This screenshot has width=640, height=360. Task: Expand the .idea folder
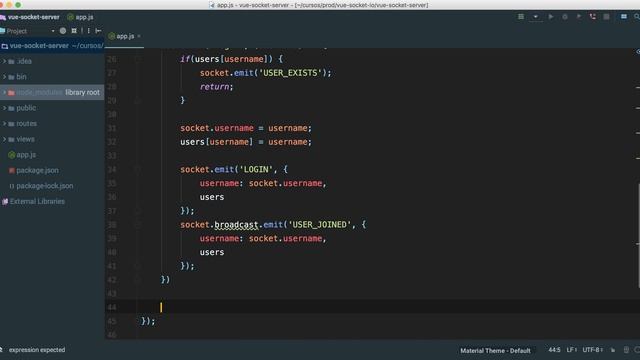(x=4, y=61)
